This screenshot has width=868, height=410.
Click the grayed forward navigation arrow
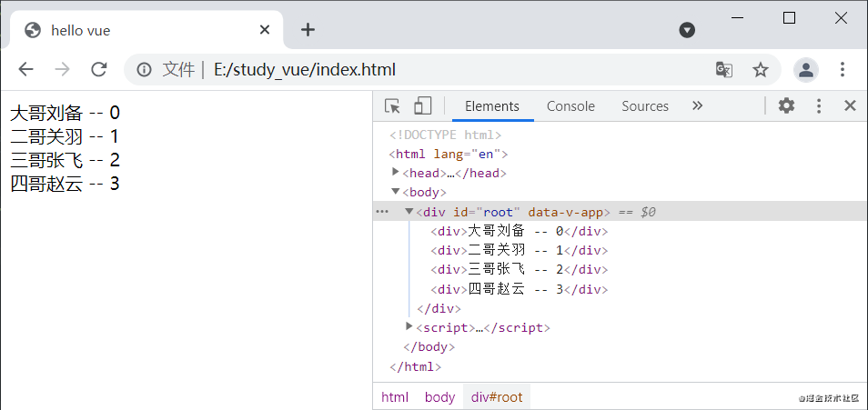pos(62,69)
